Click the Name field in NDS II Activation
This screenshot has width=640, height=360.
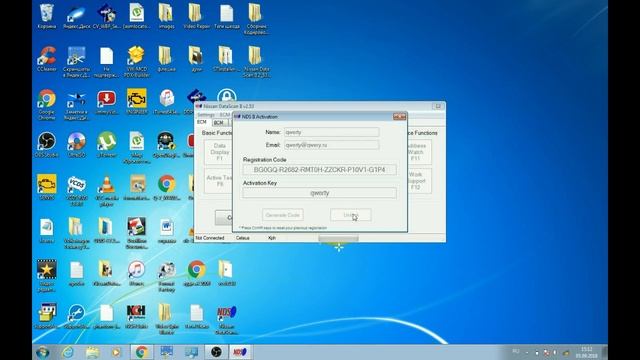point(331,132)
